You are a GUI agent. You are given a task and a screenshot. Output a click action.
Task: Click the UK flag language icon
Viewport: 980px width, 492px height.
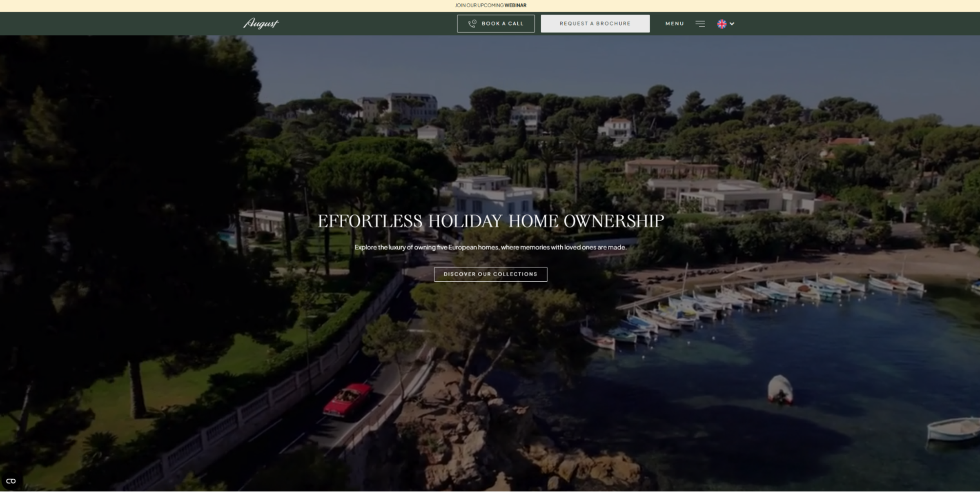tap(722, 24)
